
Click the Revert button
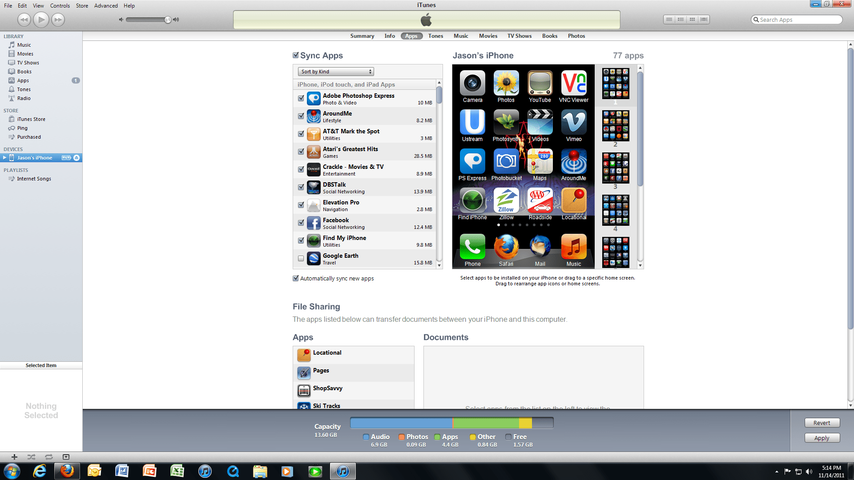(x=822, y=423)
